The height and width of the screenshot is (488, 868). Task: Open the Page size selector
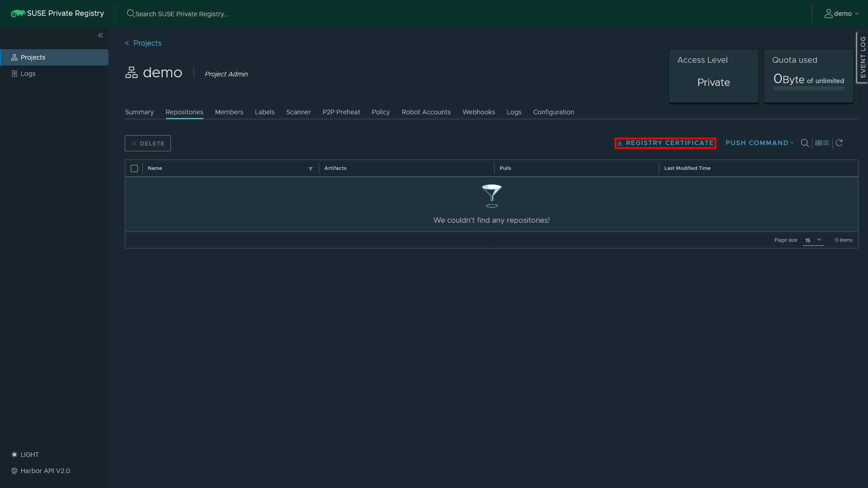(x=813, y=240)
